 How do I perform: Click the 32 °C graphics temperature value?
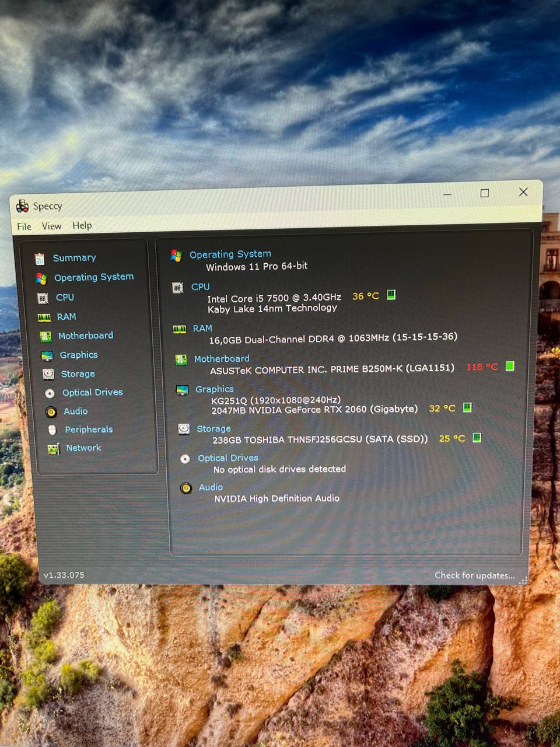(442, 409)
